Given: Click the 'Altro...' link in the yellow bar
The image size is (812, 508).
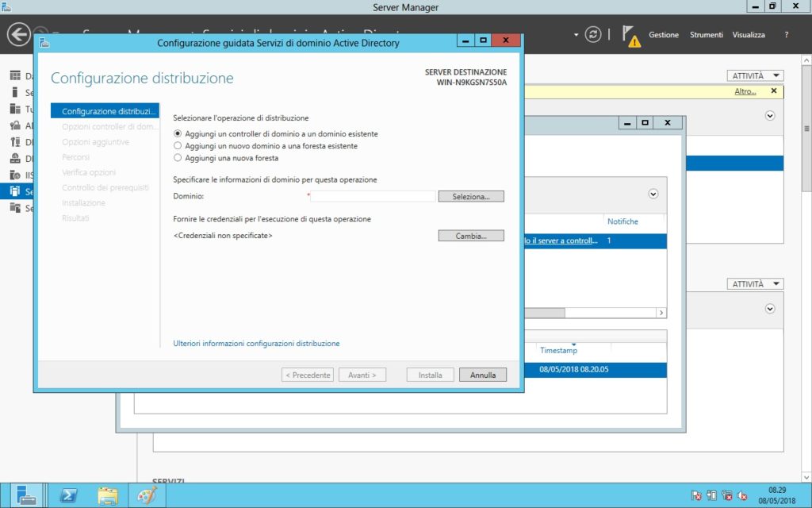Looking at the screenshot, I should coord(745,91).
